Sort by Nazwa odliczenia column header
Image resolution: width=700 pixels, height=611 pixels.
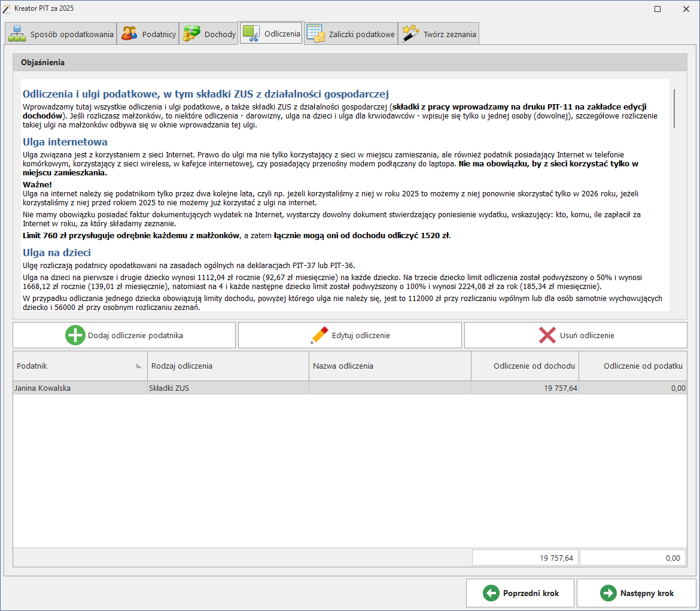(389, 366)
